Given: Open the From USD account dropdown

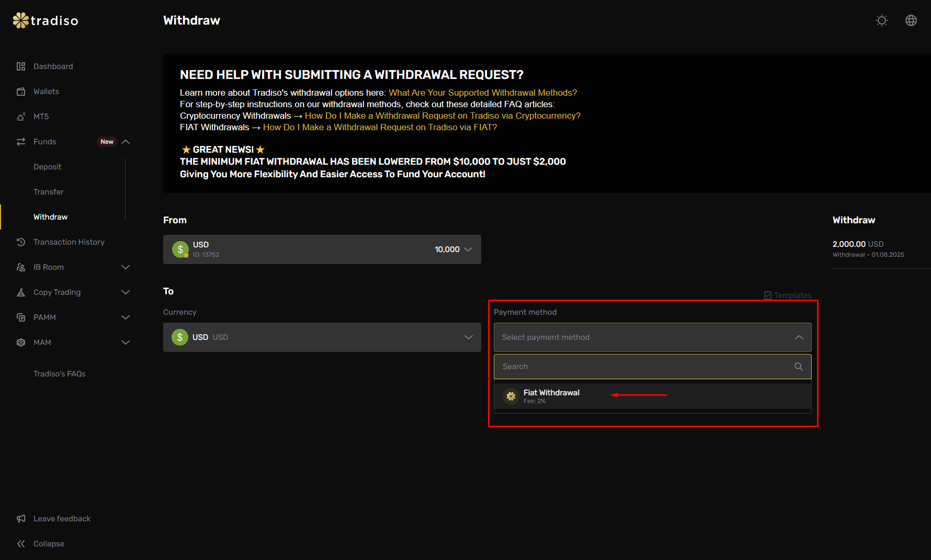Looking at the screenshot, I should tap(322, 249).
